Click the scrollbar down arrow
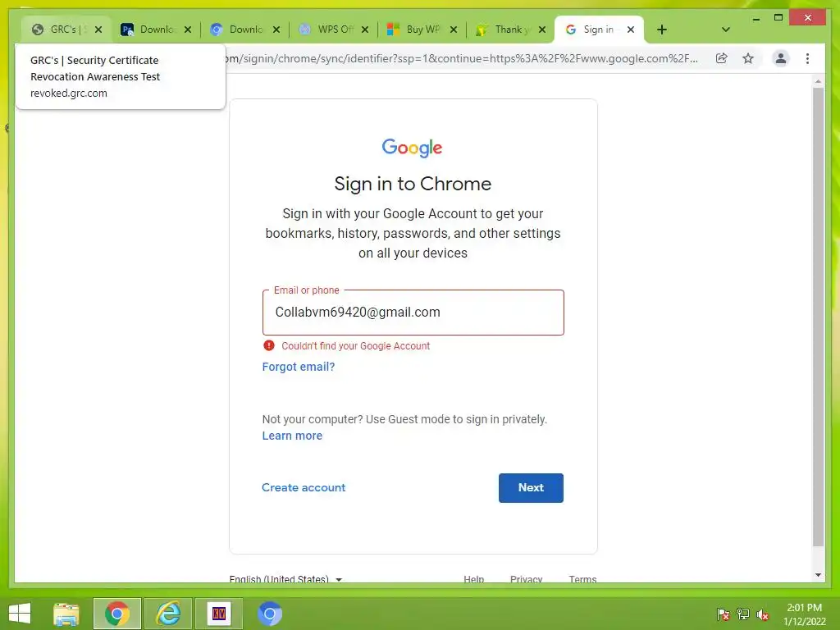The width and height of the screenshot is (840, 630). click(x=818, y=575)
